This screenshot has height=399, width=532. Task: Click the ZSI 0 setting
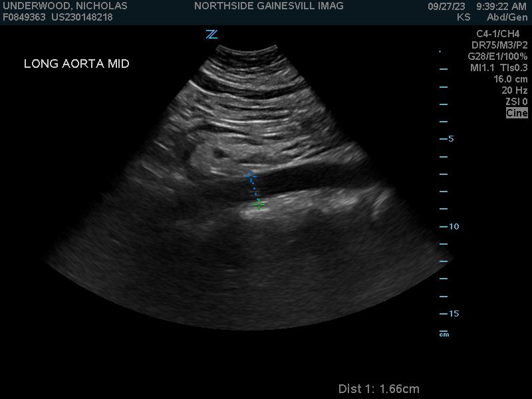pyautogui.click(x=516, y=102)
